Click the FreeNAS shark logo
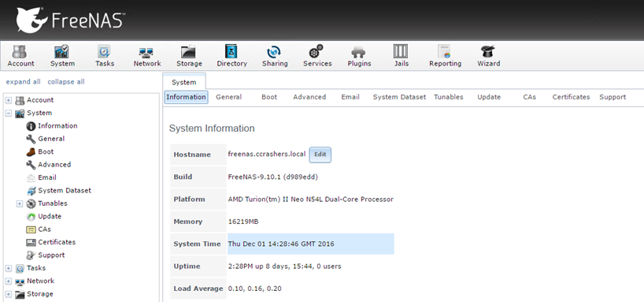The width and height of the screenshot is (644, 302). [x=31, y=20]
